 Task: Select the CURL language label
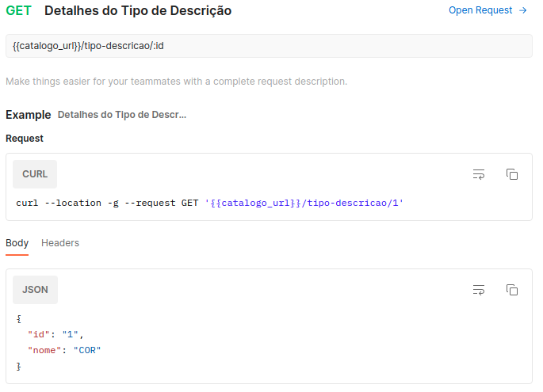[35, 174]
